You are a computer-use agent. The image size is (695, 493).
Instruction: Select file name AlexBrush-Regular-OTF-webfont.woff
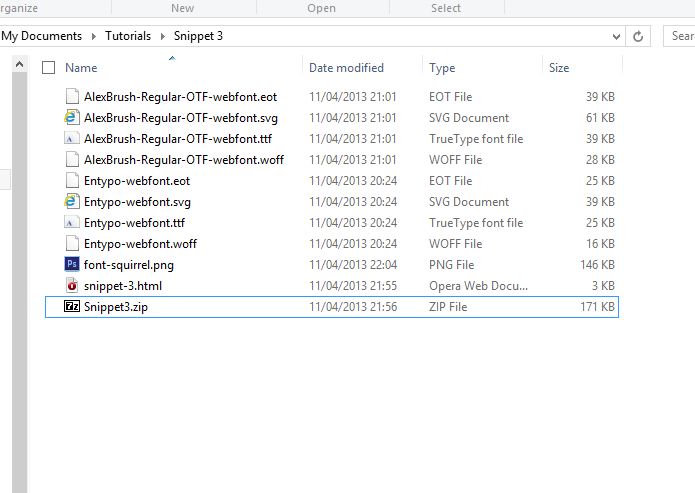(184, 160)
